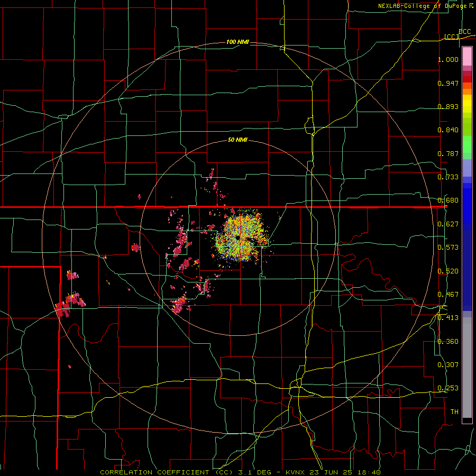
Task: Click the 0.253 scale value
Action: (x=448, y=388)
